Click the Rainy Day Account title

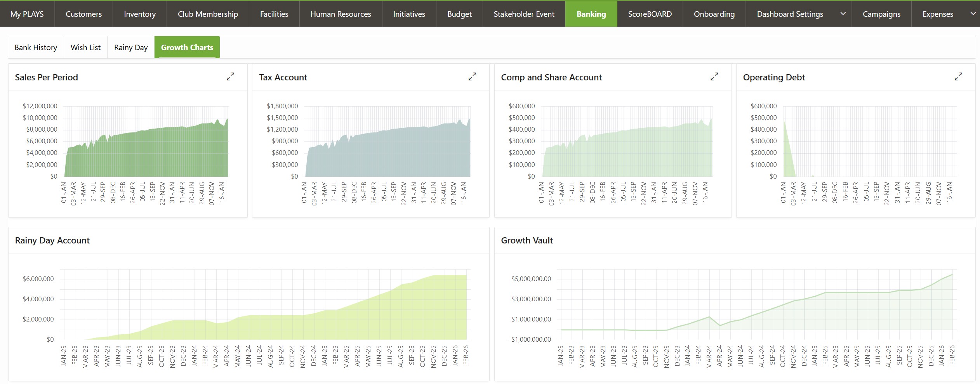(x=52, y=240)
